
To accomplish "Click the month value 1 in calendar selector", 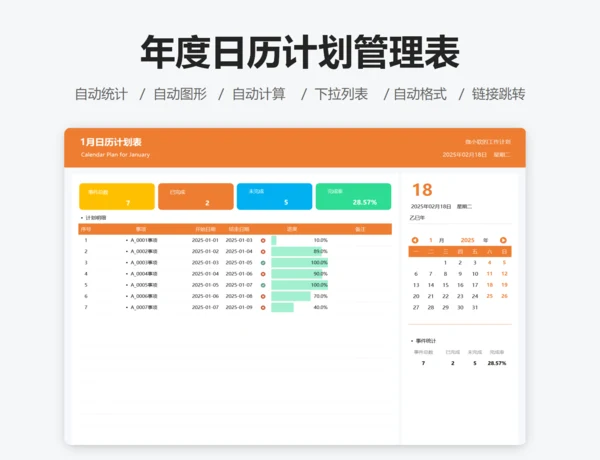I will 430,240.
